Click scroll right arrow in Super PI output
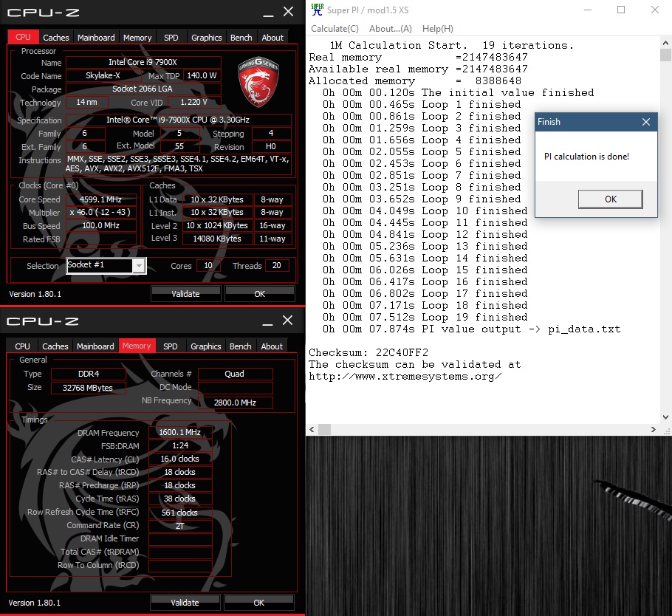The image size is (672, 616). (653, 429)
